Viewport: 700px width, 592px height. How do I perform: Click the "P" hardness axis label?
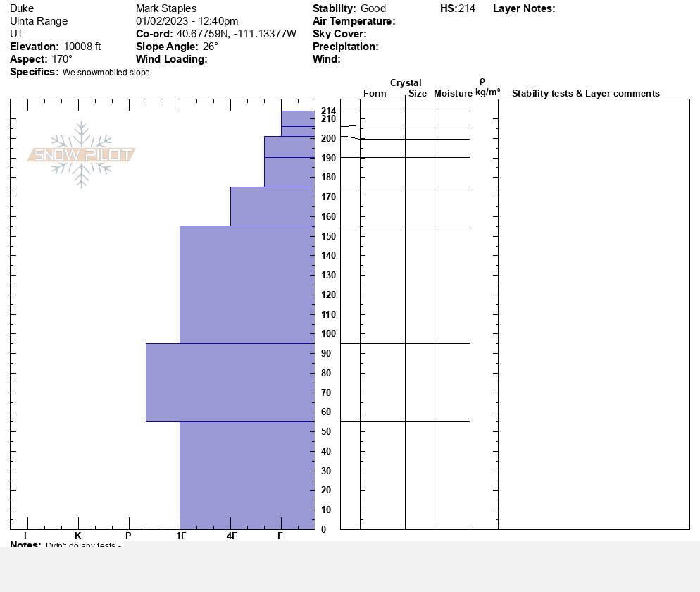click(x=129, y=536)
